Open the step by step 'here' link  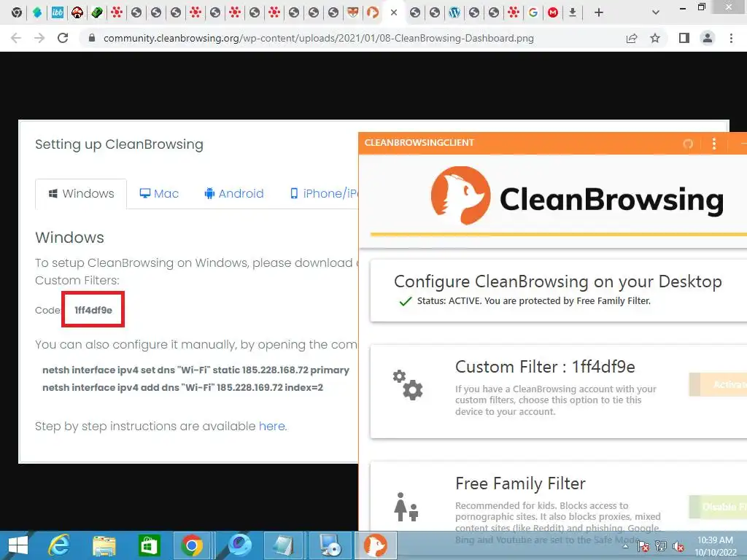(x=271, y=426)
